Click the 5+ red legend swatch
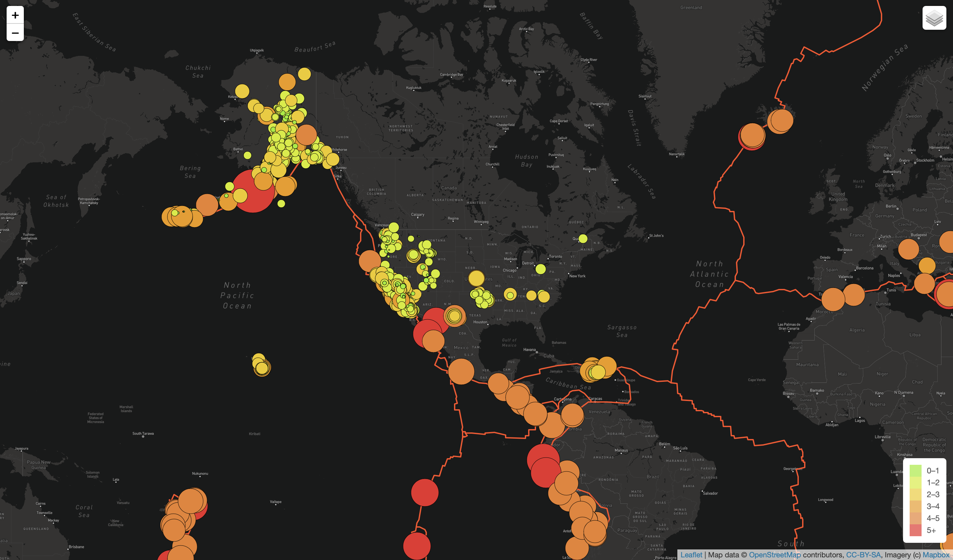This screenshot has height=560, width=953. pyautogui.click(x=915, y=530)
